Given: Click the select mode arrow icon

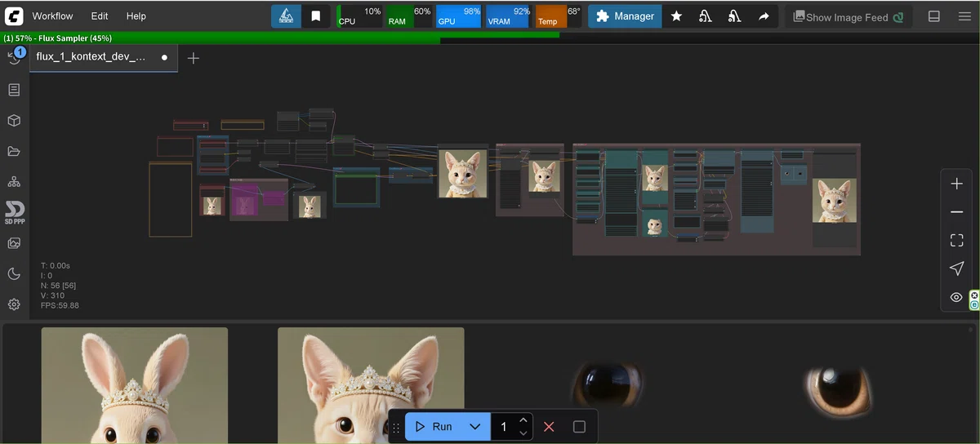Looking at the screenshot, I should point(956,269).
